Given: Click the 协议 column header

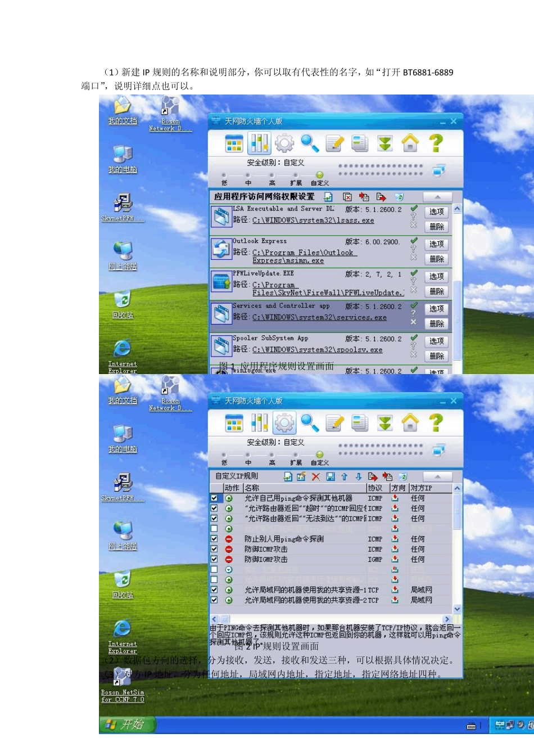Looking at the screenshot, I should [x=378, y=488].
